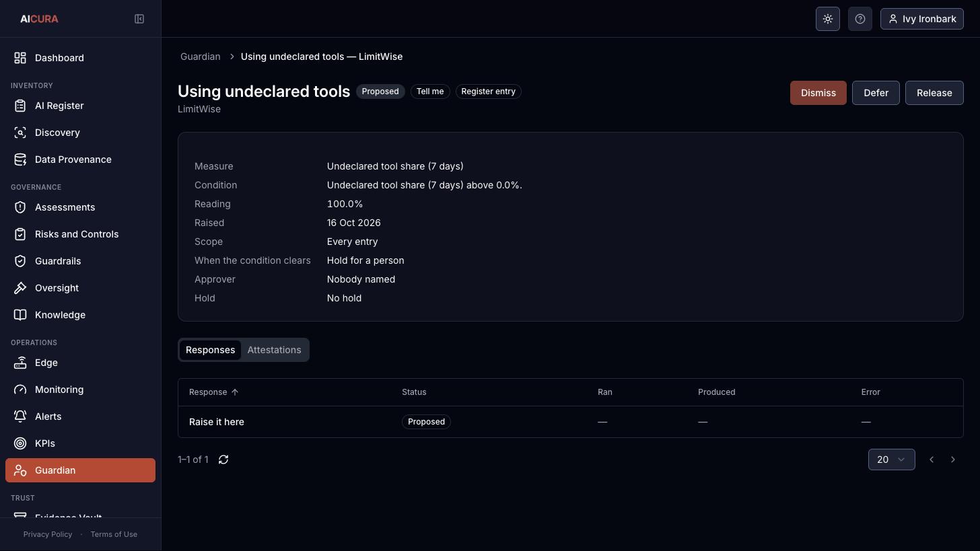
Task: Toggle the light/dark theme sun icon
Action: pos(828,19)
